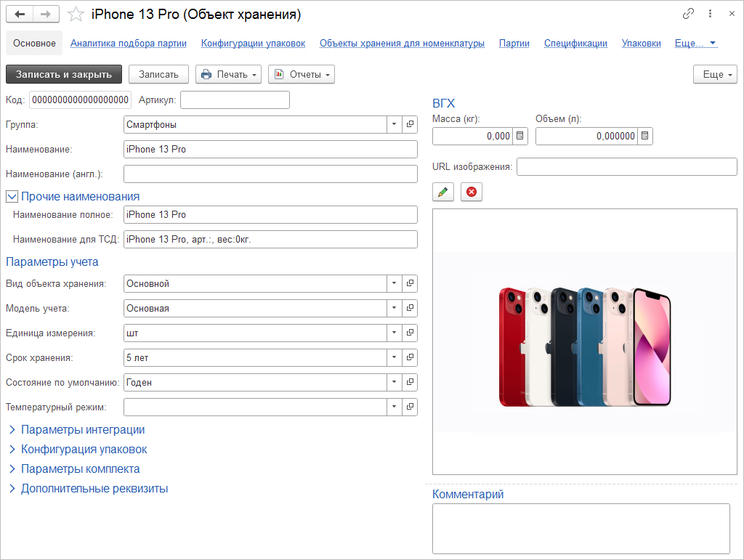Viewport: 744px width, 560px height.
Task: Open the three-dot options menu
Action: pos(710,14)
